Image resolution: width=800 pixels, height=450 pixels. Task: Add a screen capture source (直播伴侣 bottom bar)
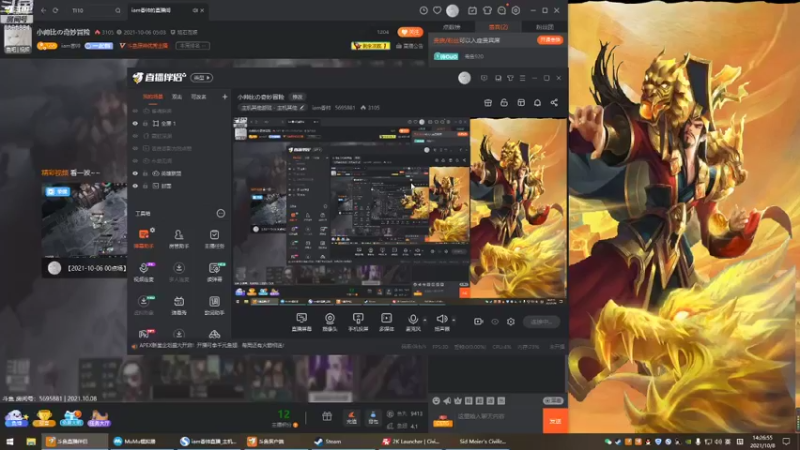(x=302, y=322)
